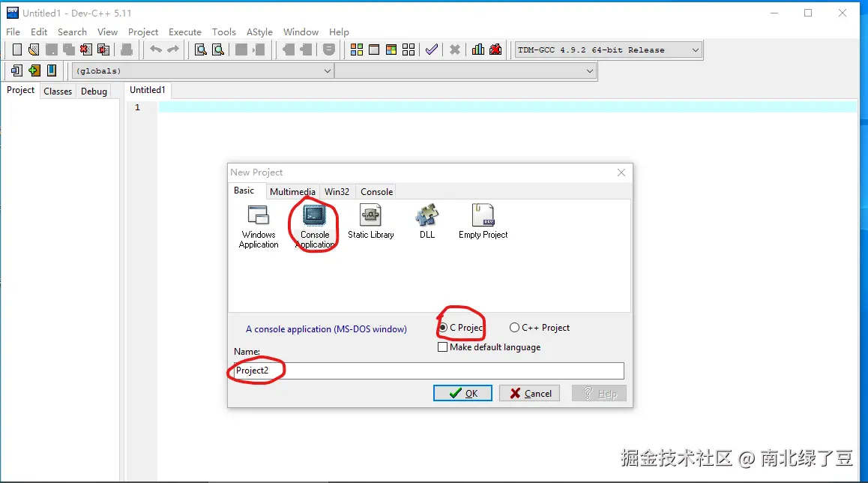Switch to the Win32 tab in New Project

click(x=337, y=192)
